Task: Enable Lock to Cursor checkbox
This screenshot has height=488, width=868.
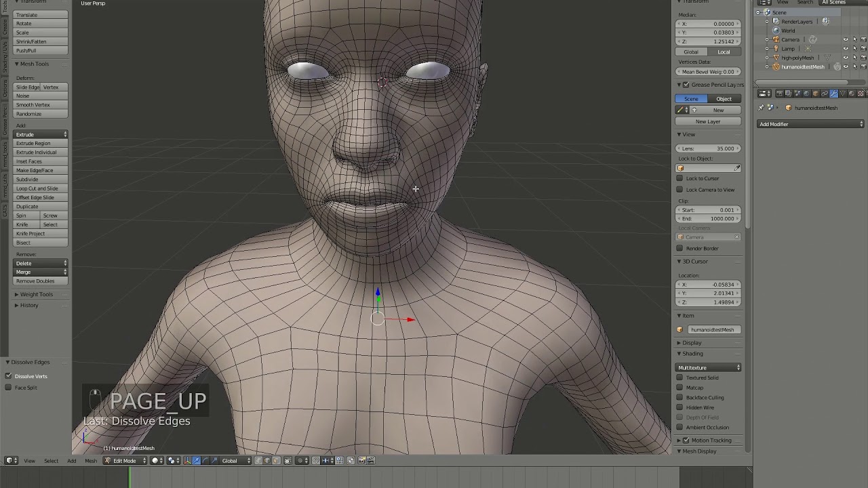Action: pos(679,178)
